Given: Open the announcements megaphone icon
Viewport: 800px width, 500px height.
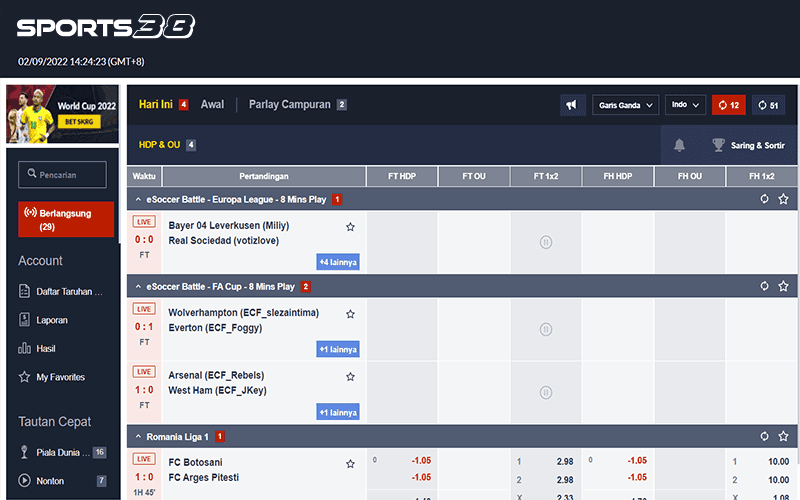Looking at the screenshot, I should [x=572, y=105].
